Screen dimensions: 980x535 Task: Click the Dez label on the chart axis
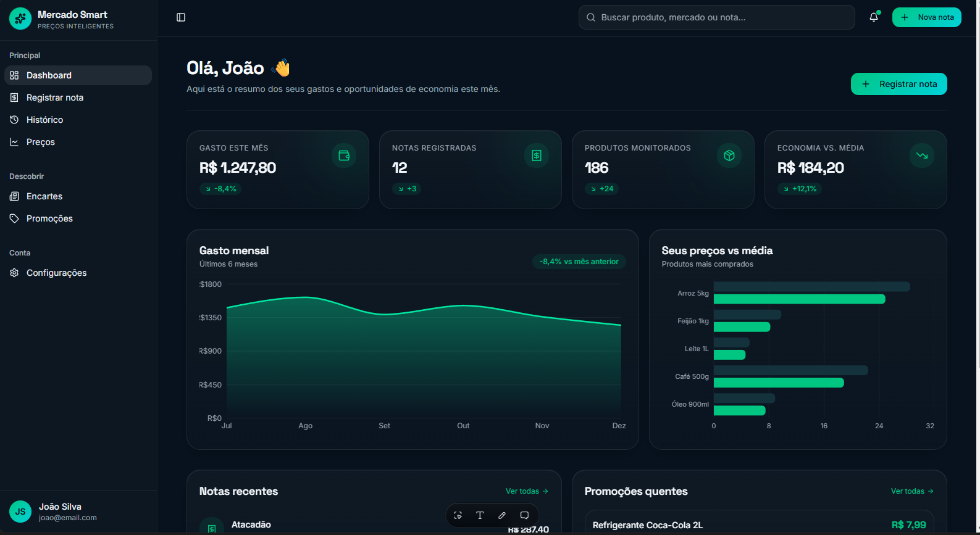click(619, 426)
